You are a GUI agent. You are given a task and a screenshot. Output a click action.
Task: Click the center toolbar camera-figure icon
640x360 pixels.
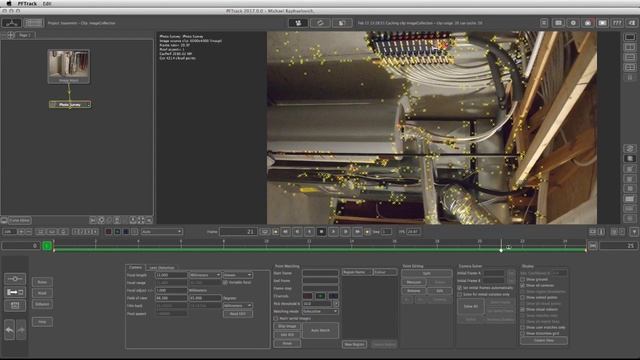pyautogui.click(x=298, y=23)
